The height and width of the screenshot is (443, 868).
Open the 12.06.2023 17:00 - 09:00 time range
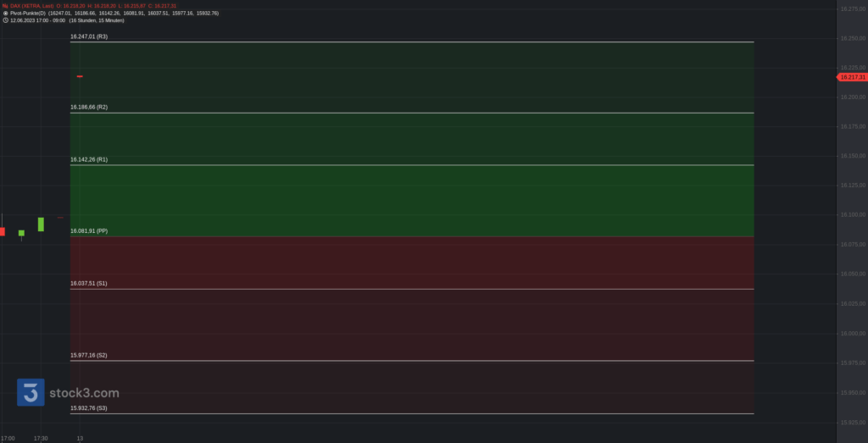(37, 20)
